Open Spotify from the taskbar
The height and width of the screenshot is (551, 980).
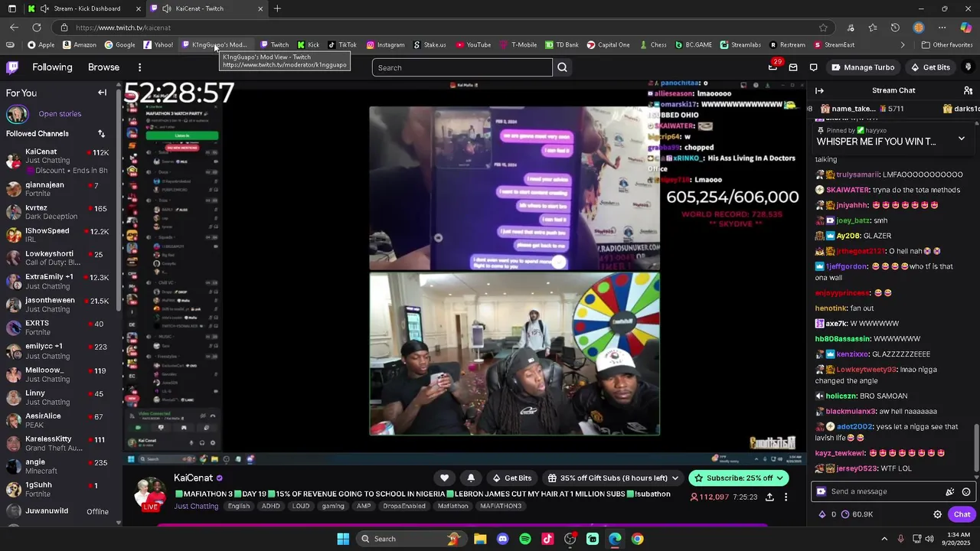524,539
